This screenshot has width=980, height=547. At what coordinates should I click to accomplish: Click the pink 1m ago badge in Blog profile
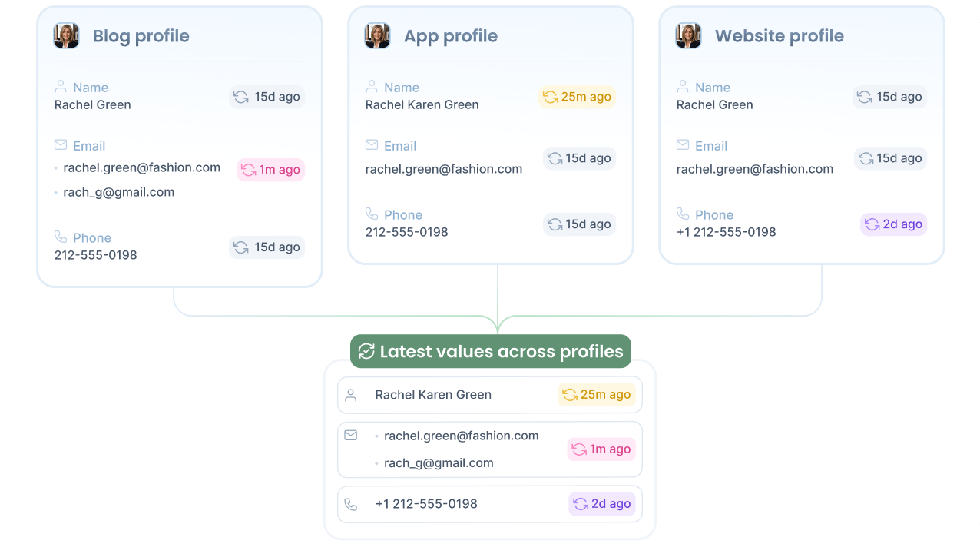click(271, 170)
